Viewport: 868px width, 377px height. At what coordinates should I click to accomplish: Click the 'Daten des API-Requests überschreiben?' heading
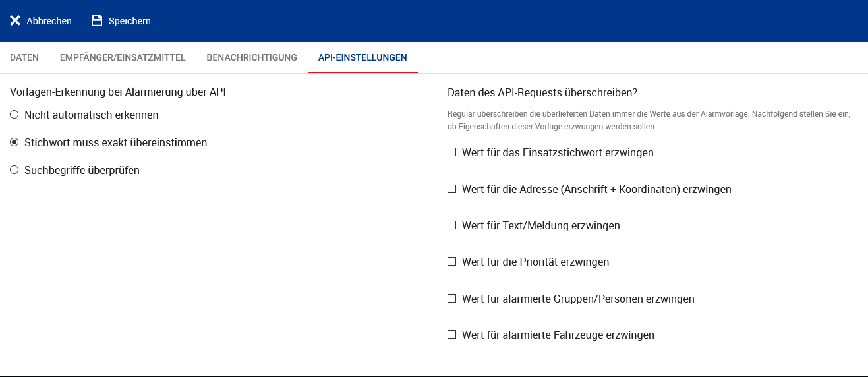(x=542, y=92)
